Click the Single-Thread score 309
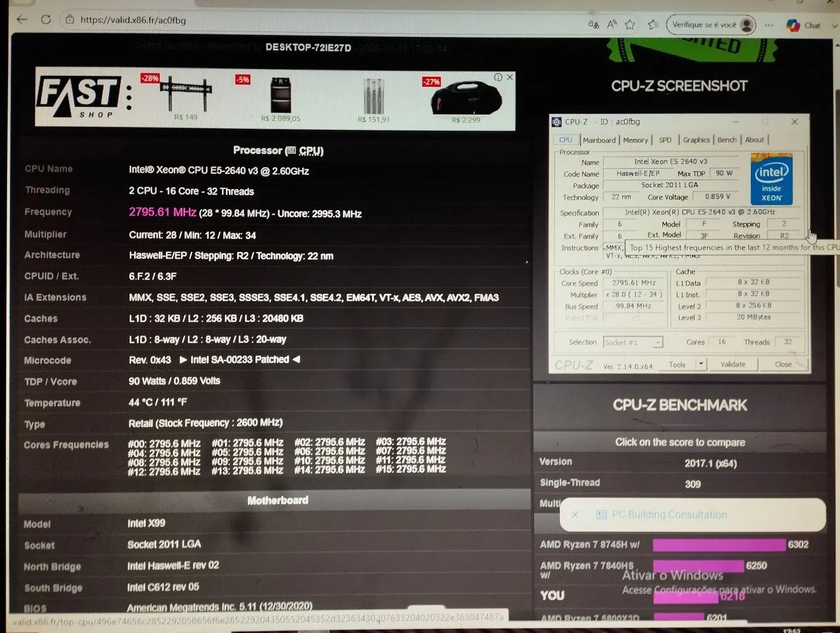Screen dimensions: 840x633 coord(693,485)
